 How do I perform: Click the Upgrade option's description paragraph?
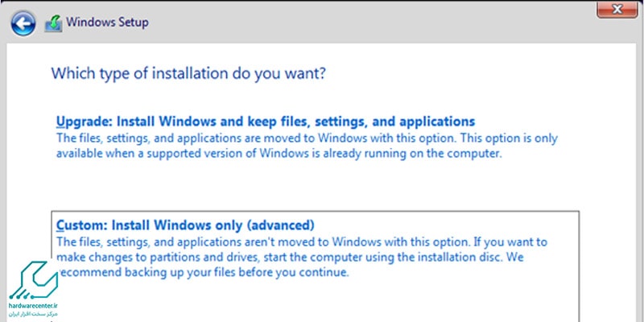[x=307, y=147]
